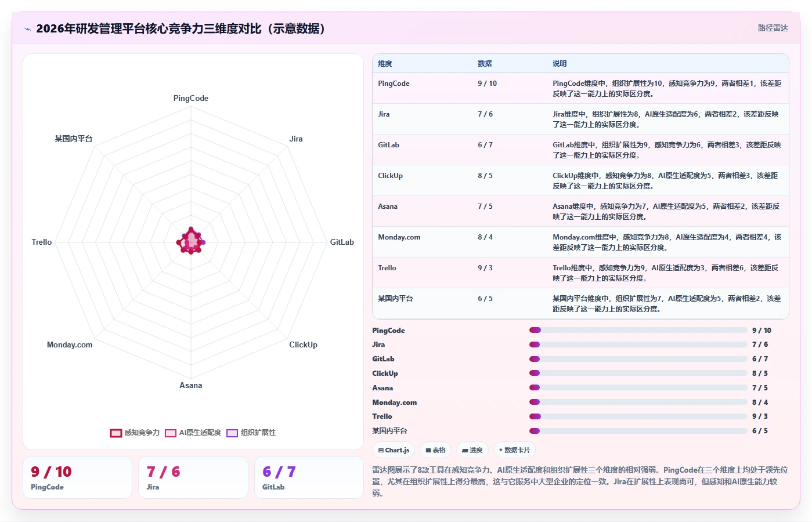Click the small icon before the 2026年 title
Screen dimensions: 812x522
coord(27,29)
